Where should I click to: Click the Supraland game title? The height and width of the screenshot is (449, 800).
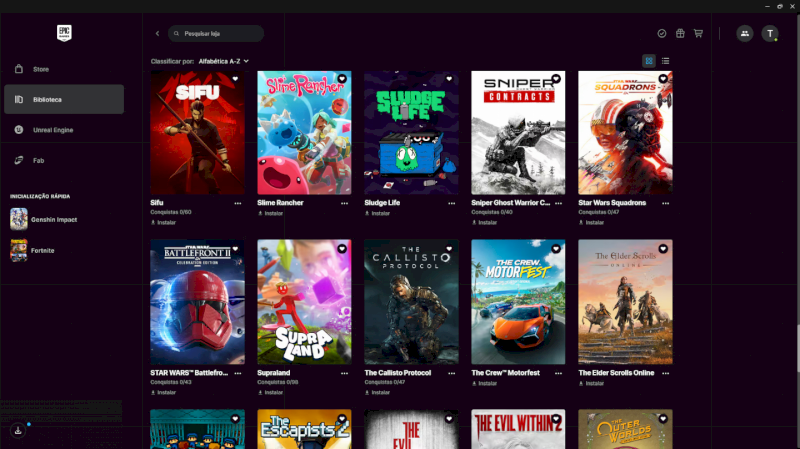pyautogui.click(x=273, y=373)
